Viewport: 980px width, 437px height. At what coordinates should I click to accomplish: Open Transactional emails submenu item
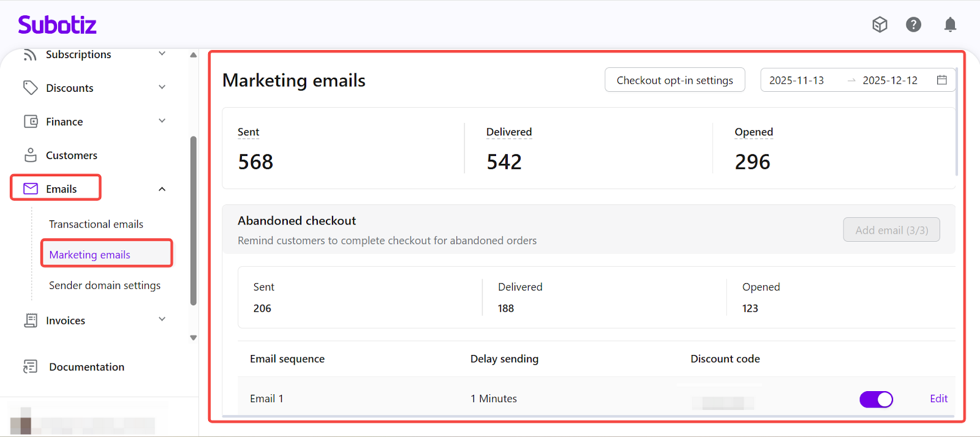[96, 224]
